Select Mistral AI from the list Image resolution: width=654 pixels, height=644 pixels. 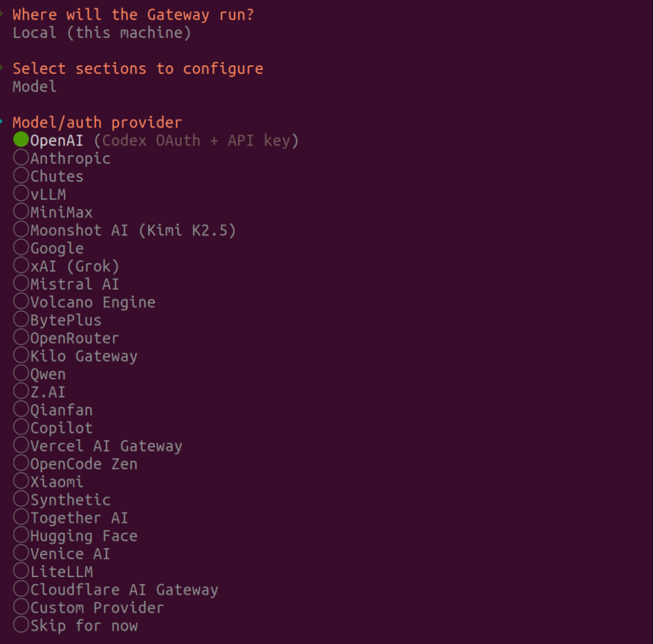click(21, 284)
